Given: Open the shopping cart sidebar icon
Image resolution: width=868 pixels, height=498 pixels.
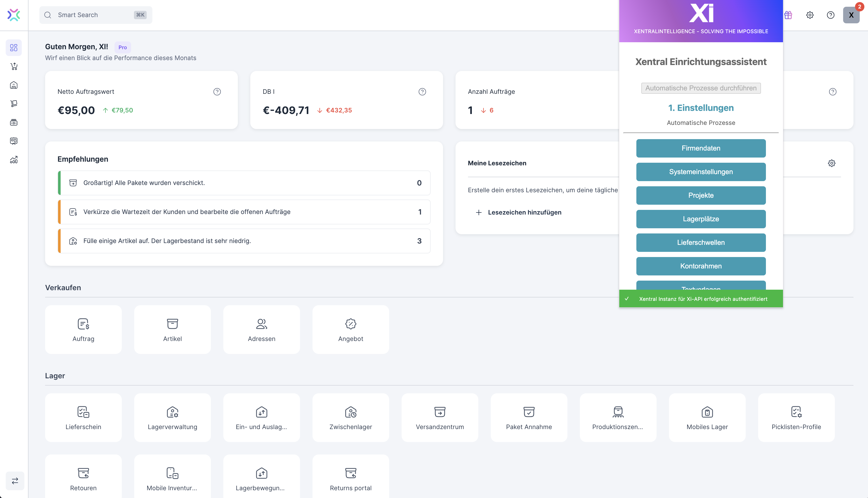Looking at the screenshot, I should tap(14, 66).
